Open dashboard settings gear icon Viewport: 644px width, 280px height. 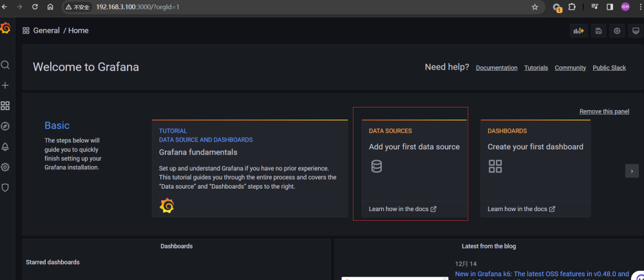pyautogui.click(x=617, y=31)
